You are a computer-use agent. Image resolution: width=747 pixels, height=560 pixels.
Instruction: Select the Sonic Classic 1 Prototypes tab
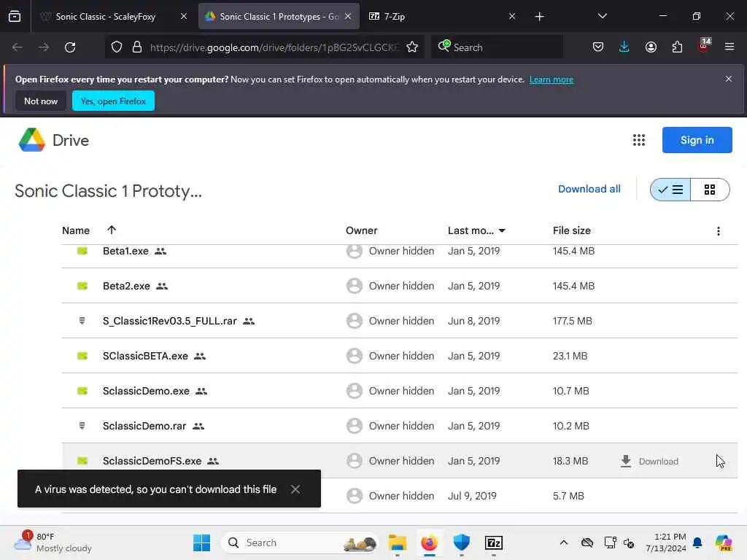point(279,17)
